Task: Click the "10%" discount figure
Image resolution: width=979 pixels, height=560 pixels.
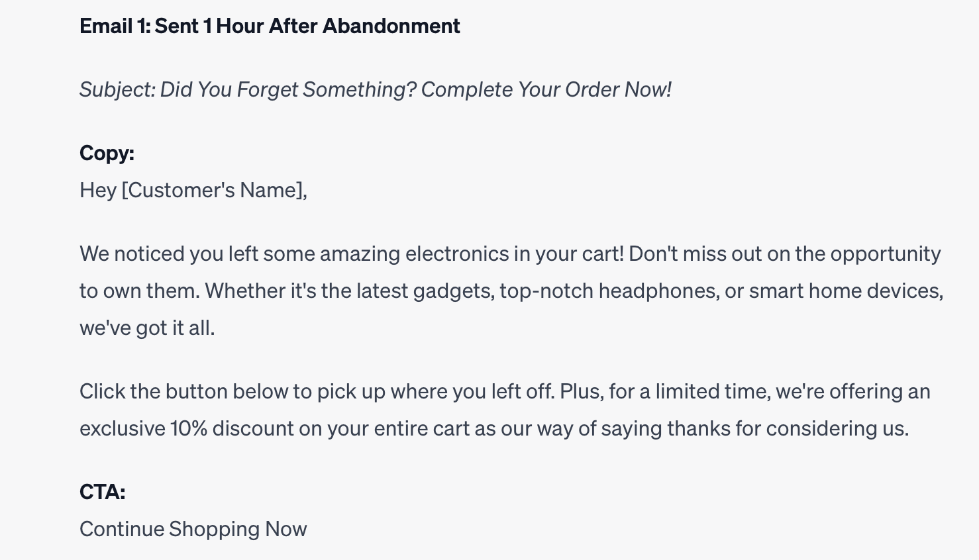Action: coord(189,428)
